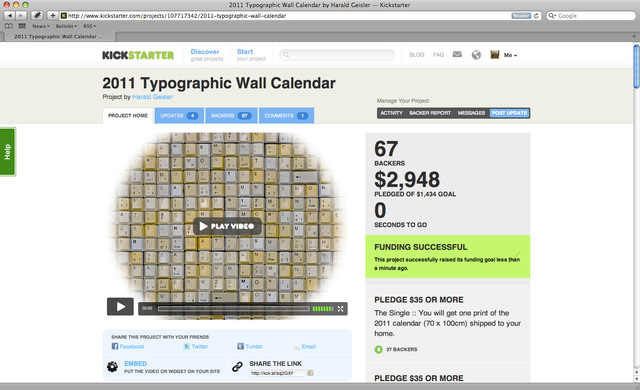Share the project on Tumblr
Screen dimensions: 640x390
coord(250,346)
